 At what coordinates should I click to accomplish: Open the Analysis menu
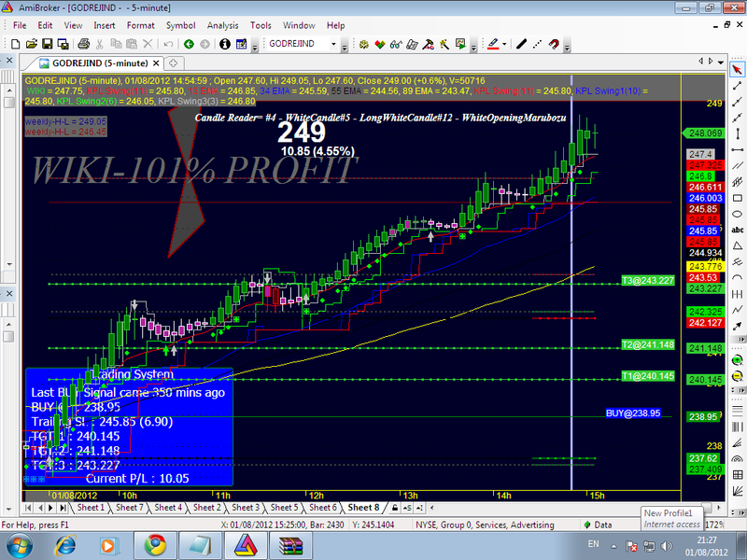coord(222,25)
